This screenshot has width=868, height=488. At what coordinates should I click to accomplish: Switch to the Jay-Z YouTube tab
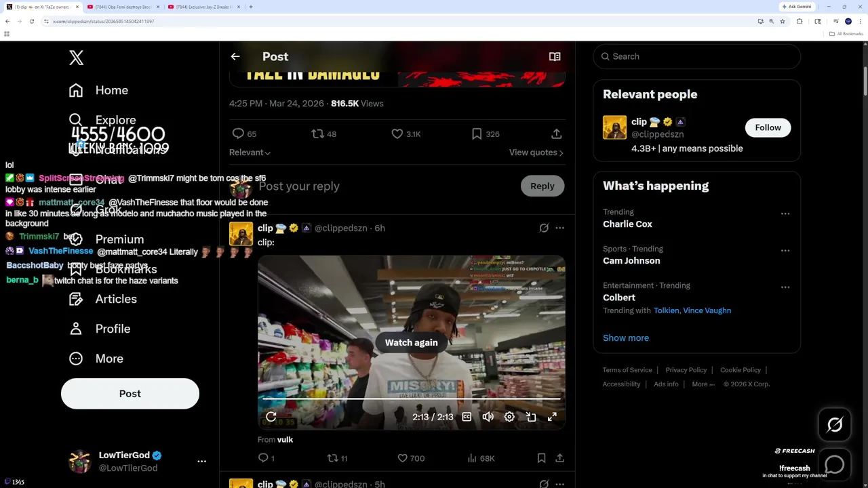(x=203, y=7)
